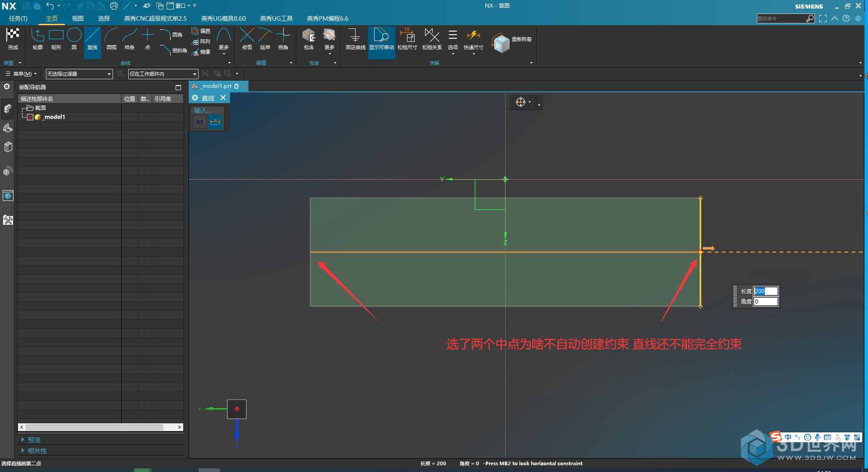Screen dimensions: 868x472
Task: Select the 延伸 (Extend) tool
Action: 265,39
